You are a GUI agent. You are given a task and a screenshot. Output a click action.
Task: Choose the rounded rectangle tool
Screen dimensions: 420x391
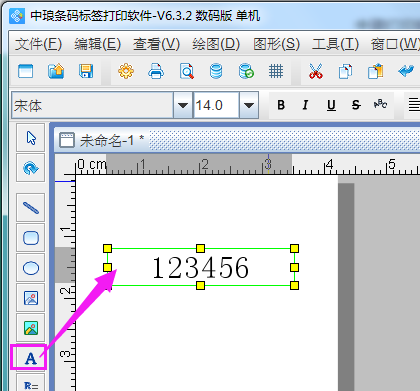click(31, 238)
